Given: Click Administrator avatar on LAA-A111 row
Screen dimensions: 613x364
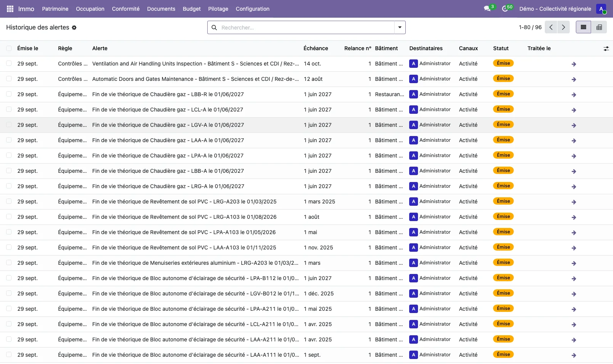Looking at the screenshot, I should tap(413, 355).
